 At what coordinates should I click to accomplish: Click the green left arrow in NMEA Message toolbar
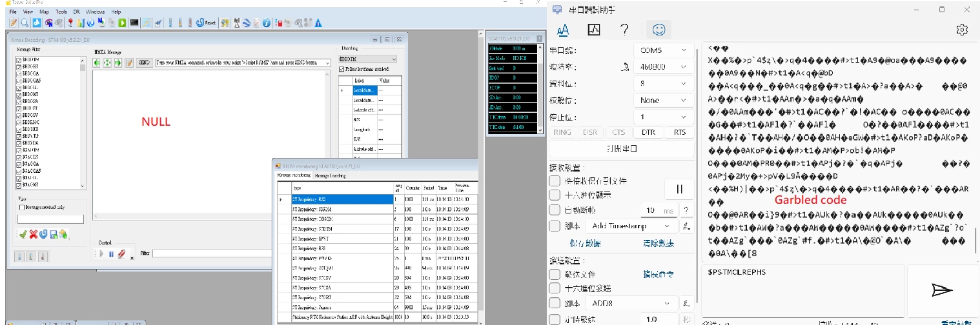97,63
